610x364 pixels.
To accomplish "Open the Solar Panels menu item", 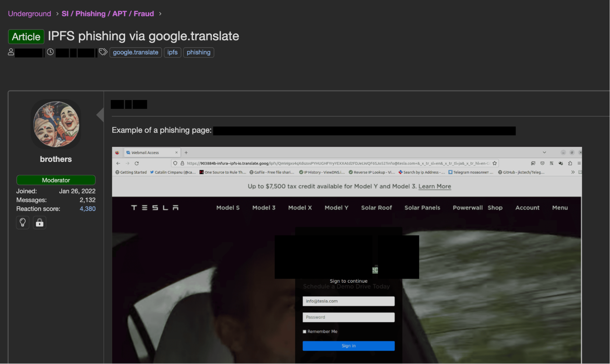I will (422, 208).
